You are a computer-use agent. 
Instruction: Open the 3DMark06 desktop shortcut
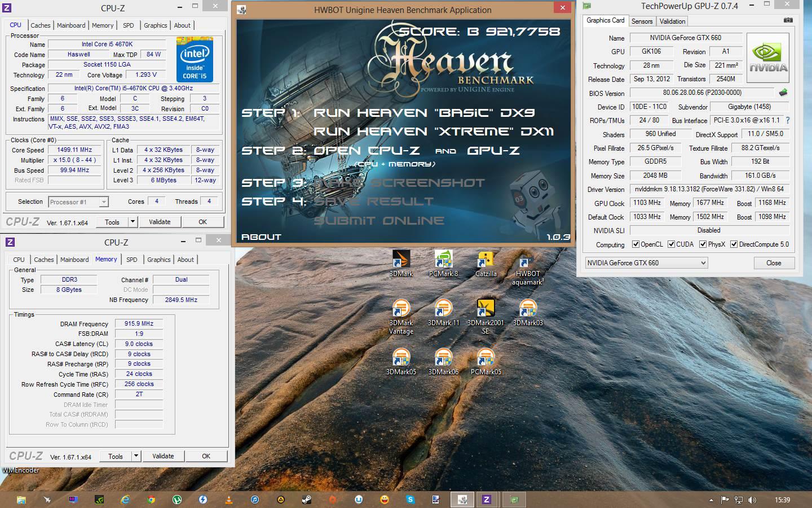pyautogui.click(x=443, y=362)
